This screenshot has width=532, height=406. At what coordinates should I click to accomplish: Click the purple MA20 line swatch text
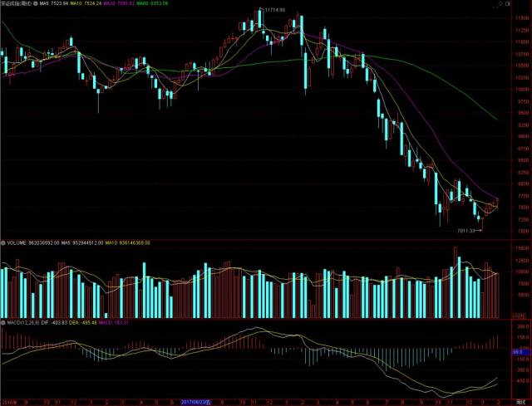[119, 3]
